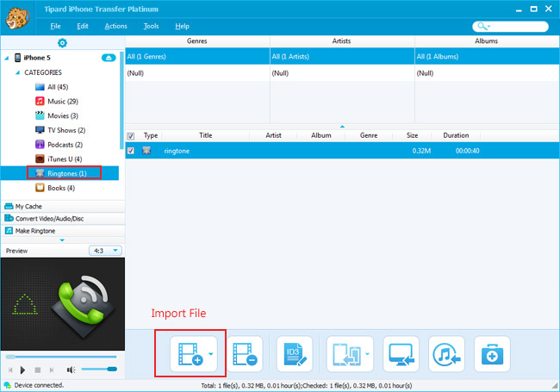Select the iTunes U (4) category

pyautogui.click(x=59, y=159)
